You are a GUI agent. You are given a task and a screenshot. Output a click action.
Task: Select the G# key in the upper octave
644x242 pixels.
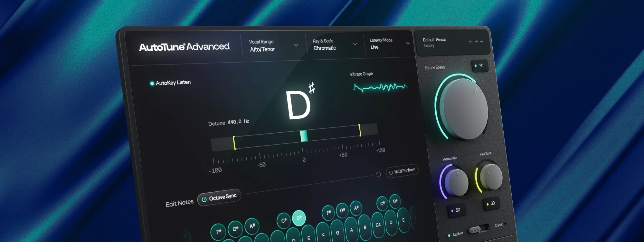click(342, 210)
